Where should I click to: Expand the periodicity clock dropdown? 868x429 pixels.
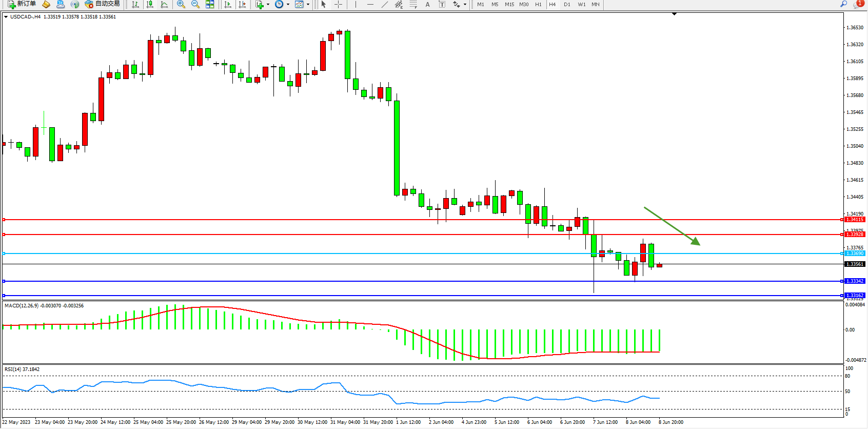288,4
